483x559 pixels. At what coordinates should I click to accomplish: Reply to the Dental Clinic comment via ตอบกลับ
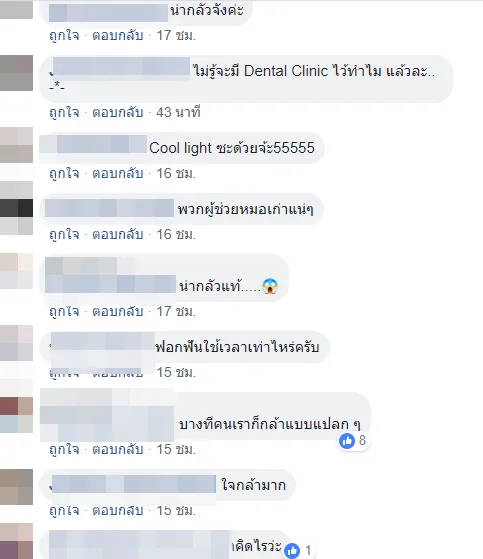(x=118, y=112)
